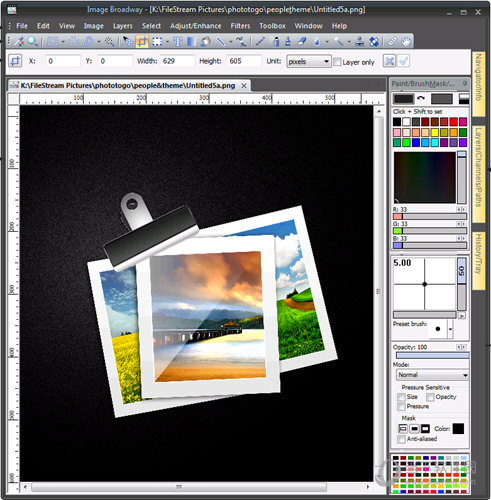The height and width of the screenshot is (500, 491).
Task: Toggle pressure sensitive Size checkbox
Action: pos(401,397)
